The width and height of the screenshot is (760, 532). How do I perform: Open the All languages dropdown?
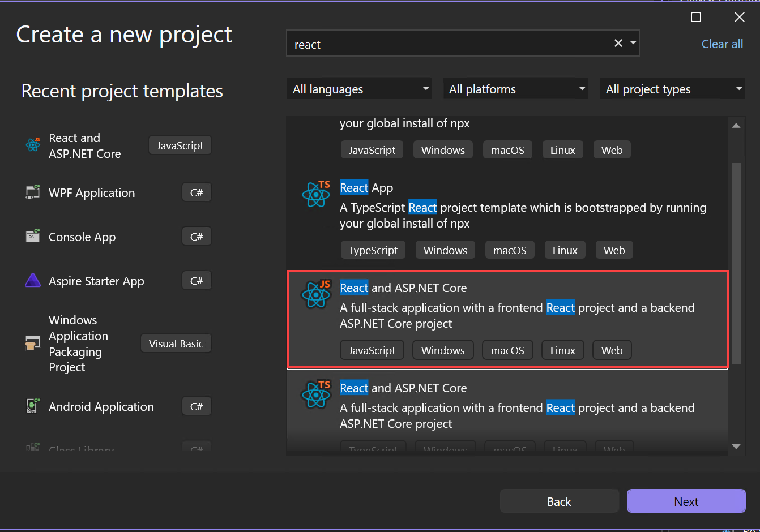pos(359,88)
